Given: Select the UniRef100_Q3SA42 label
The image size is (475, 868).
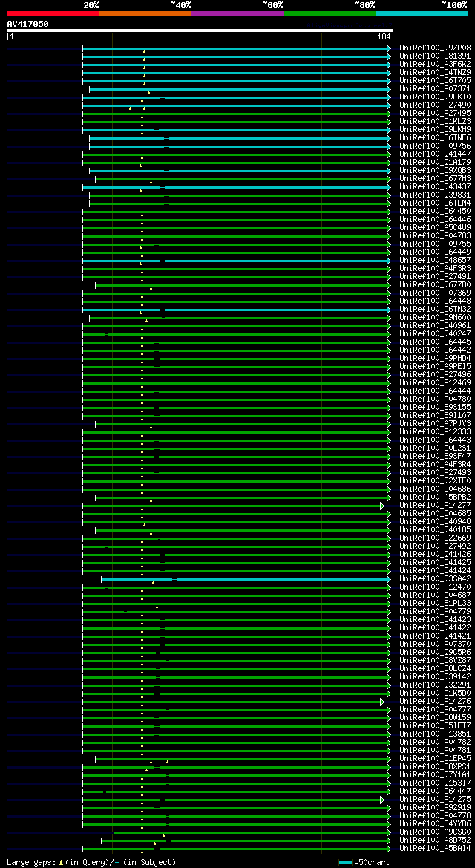Looking at the screenshot, I should tap(435, 579).
